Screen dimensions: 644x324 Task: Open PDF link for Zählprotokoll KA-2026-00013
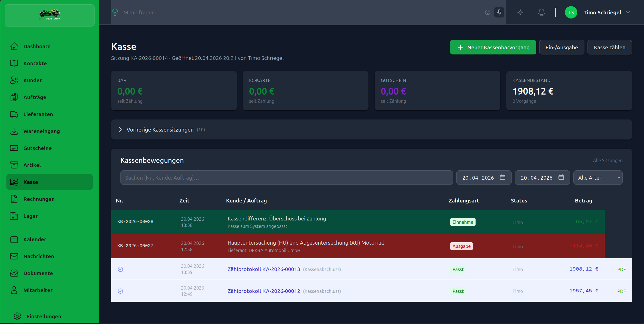[621, 269]
